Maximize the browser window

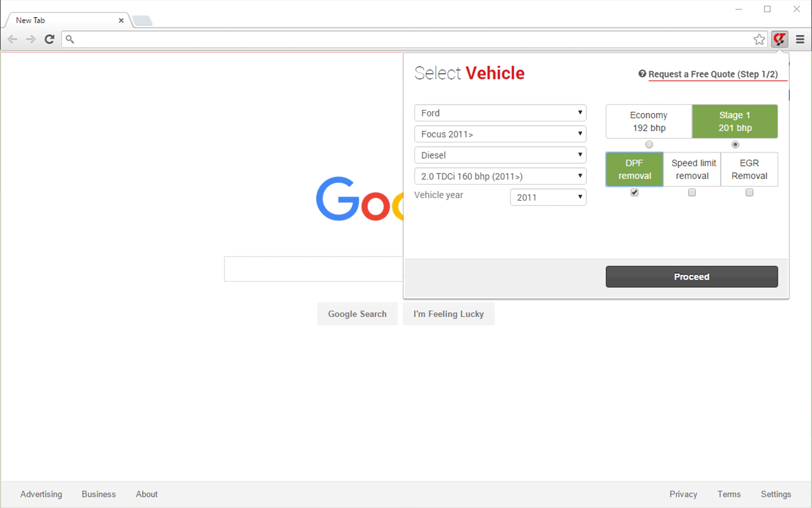[768, 9]
